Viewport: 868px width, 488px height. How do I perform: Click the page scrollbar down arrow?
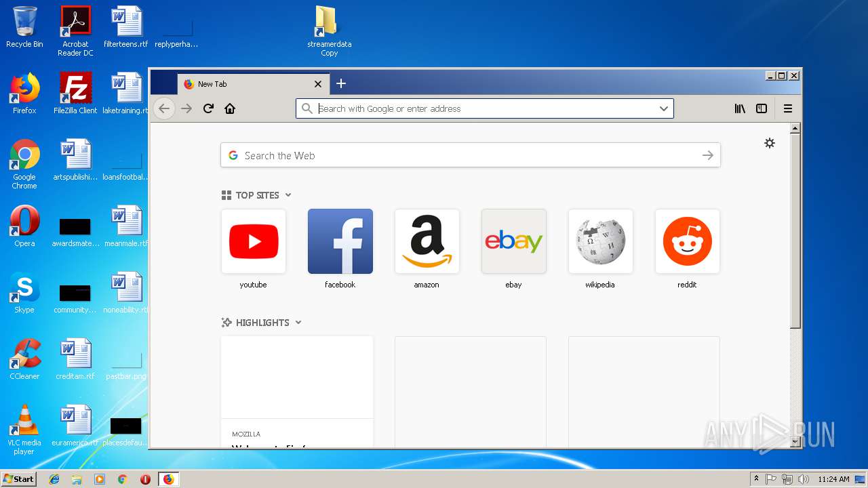[x=795, y=442]
